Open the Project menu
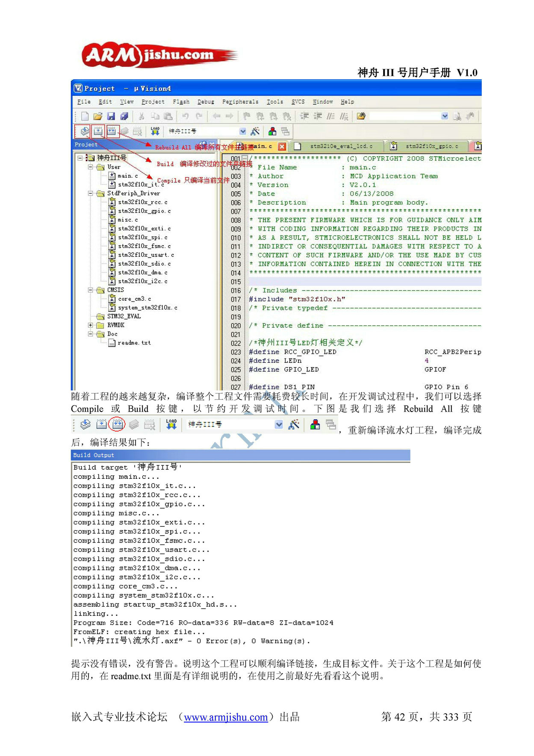This screenshot has height=756, width=534. (x=153, y=102)
